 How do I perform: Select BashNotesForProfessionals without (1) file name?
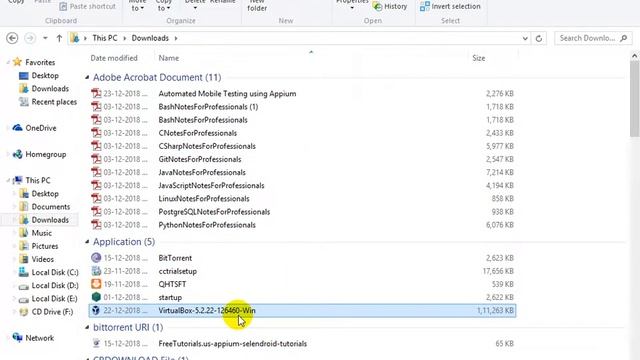pos(203,120)
